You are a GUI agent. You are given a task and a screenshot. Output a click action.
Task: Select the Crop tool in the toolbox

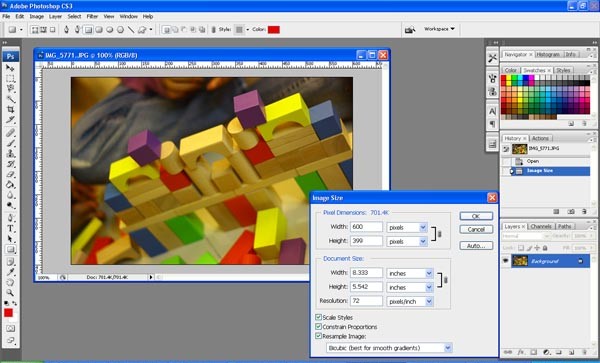point(10,109)
